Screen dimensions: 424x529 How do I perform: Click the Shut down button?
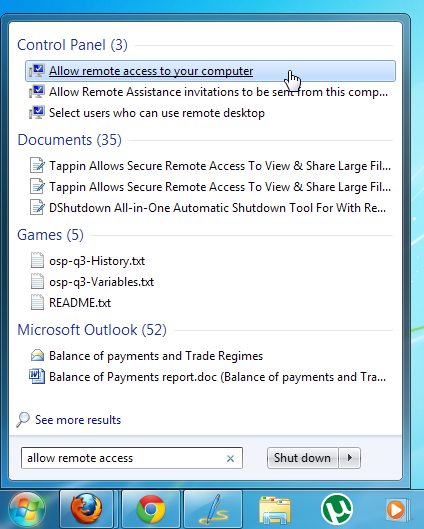point(302,458)
